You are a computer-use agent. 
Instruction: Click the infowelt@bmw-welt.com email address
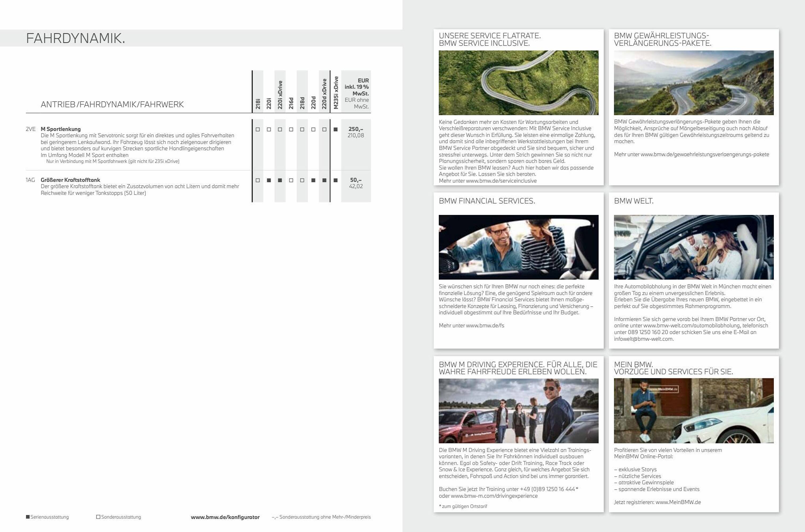tap(643, 339)
